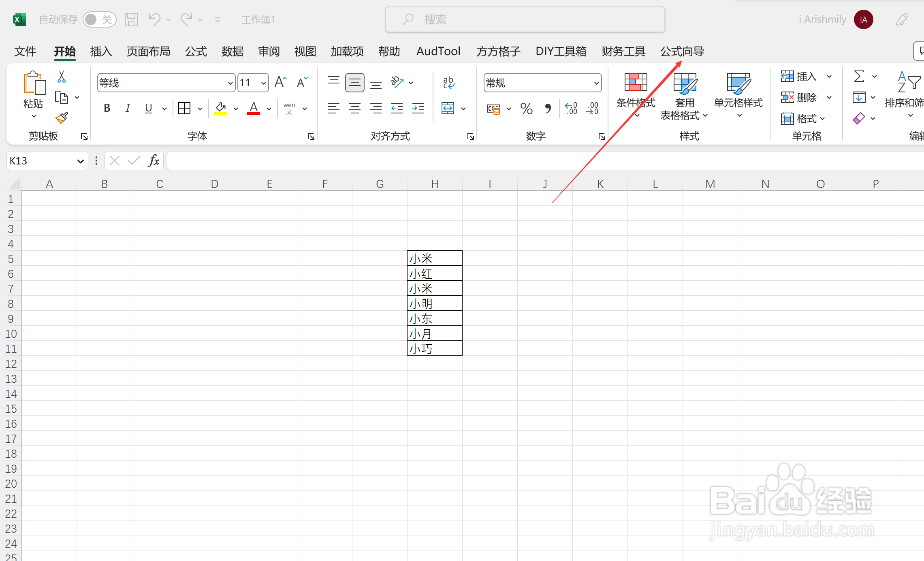
Task: Click the Cut scissors icon
Action: (62, 76)
